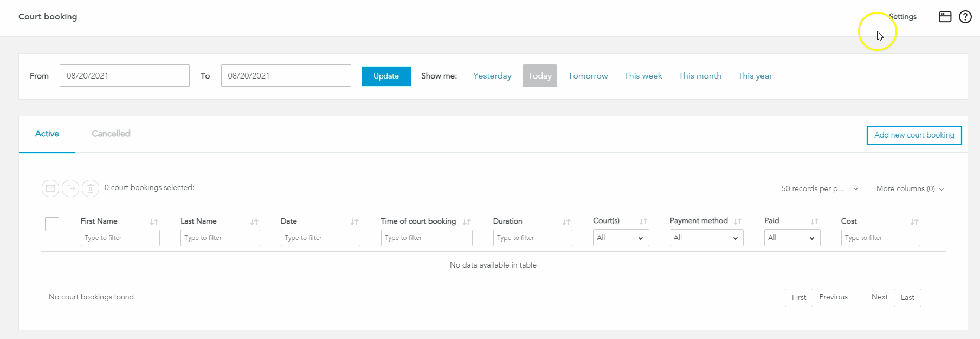Sort the Date column using its arrows
This screenshot has height=339, width=980.
coord(354,222)
